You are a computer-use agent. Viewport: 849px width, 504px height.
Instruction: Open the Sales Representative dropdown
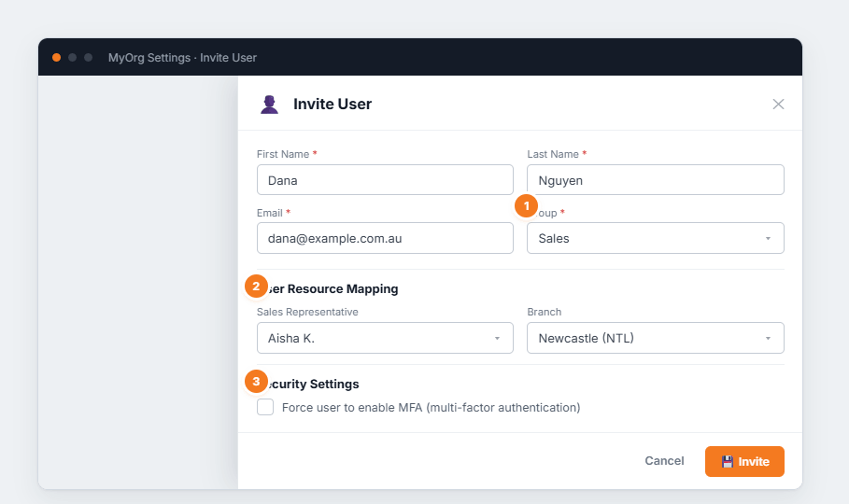pos(385,338)
